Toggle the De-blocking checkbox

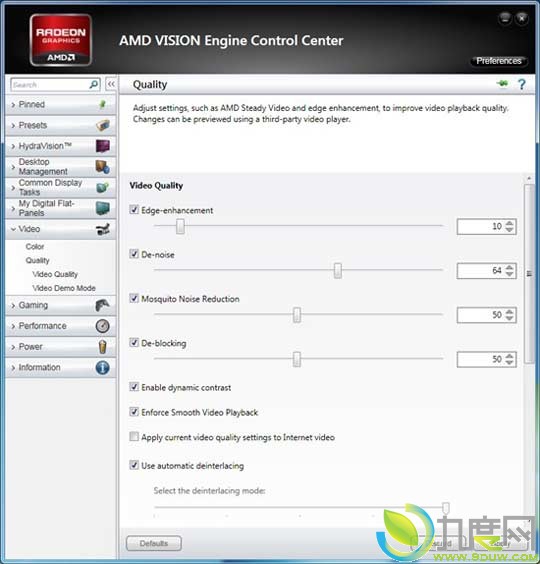coord(134,342)
